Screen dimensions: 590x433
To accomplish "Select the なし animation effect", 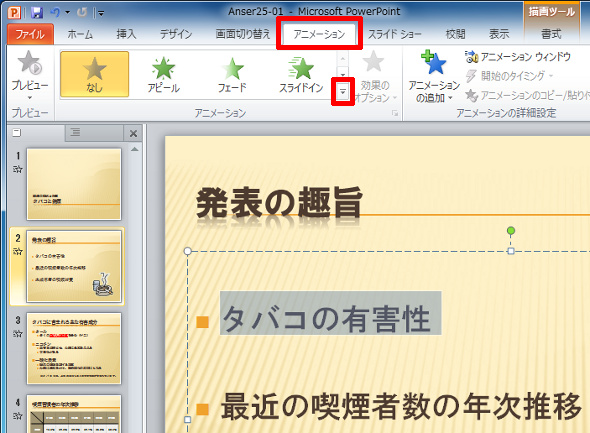I will click(x=94, y=74).
